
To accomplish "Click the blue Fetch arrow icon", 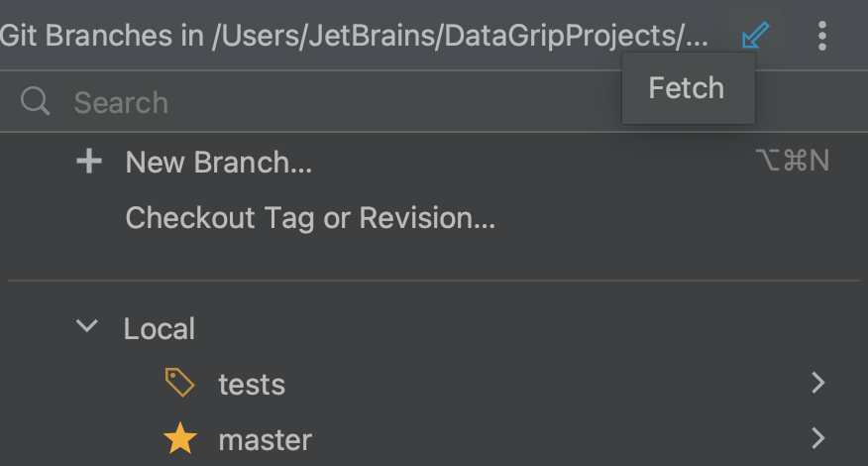I will pyautogui.click(x=756, y=35).
